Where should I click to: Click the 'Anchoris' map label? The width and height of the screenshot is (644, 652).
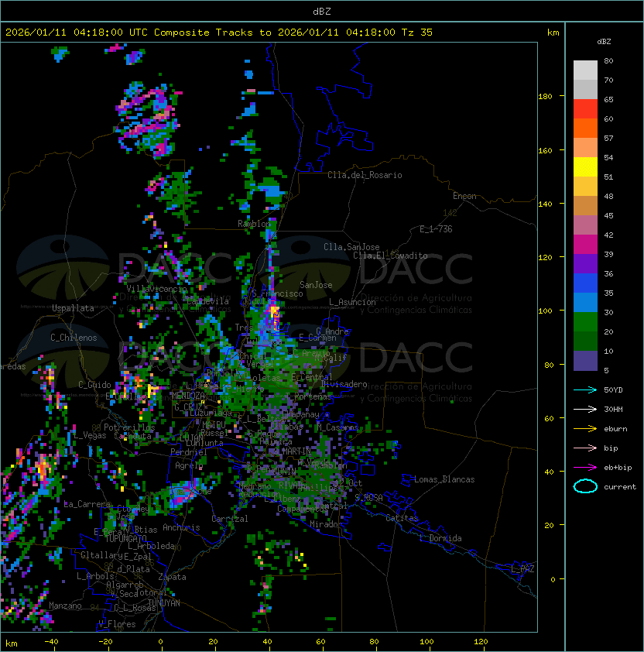click(181, 527)
